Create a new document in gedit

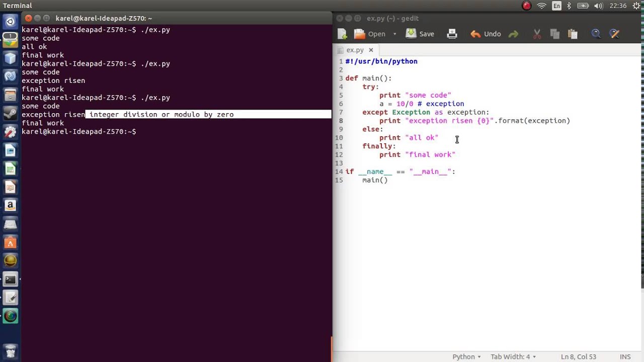click(342, 34)
